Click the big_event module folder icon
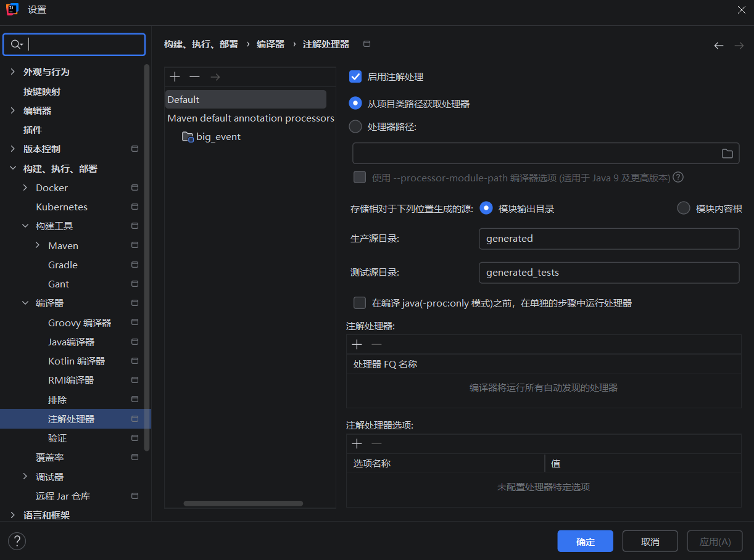Image resolution: width=754 pixels, height=560 pixels. coord(188,136)
